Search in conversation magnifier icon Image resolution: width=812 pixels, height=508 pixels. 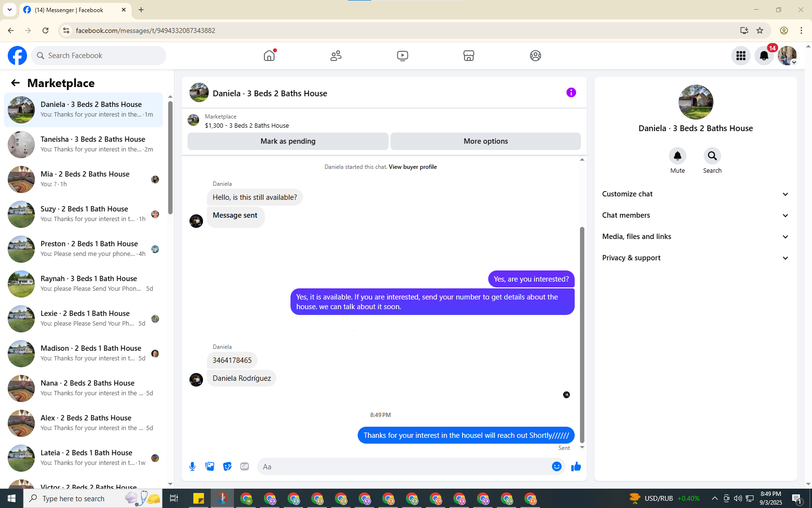coord(712,156)
